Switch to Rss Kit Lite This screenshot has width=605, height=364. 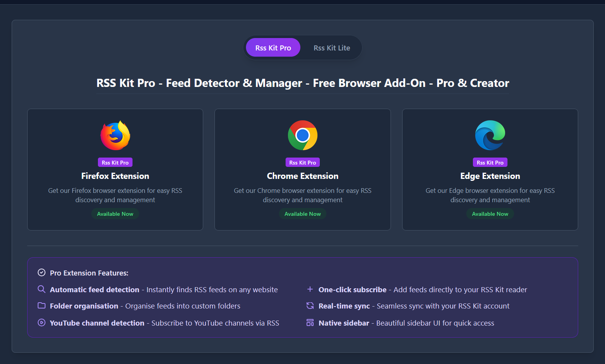pos(332,47)
